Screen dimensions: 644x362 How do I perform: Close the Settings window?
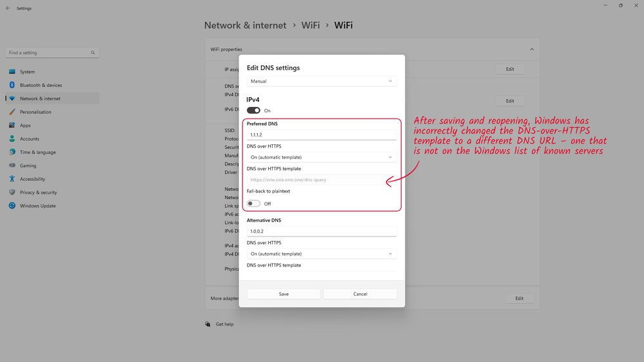[636, 5]
